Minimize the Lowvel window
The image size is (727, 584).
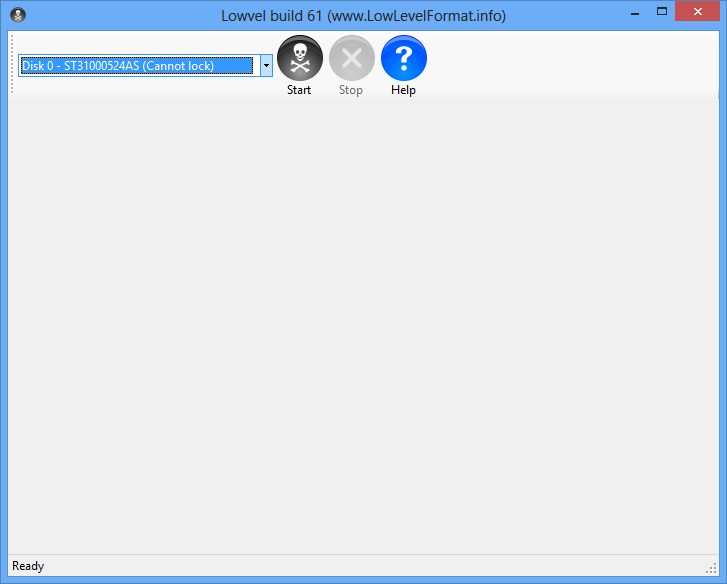pyautogui.click(x=635, y=13)
